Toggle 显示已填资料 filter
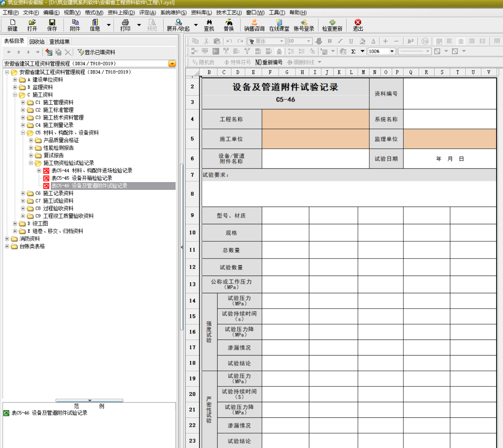 click(x=96, y=52)
